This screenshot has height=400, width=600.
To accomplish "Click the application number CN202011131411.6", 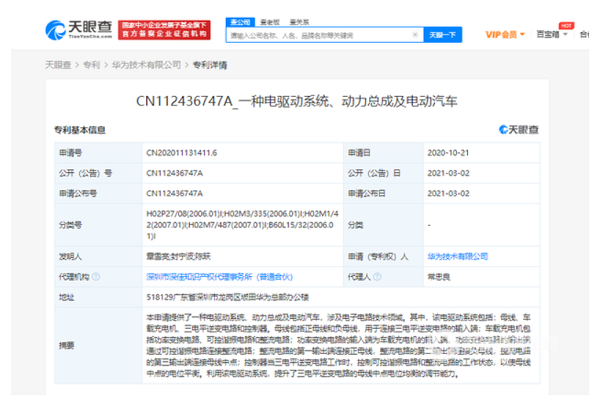I will click(x=182, y=153).
